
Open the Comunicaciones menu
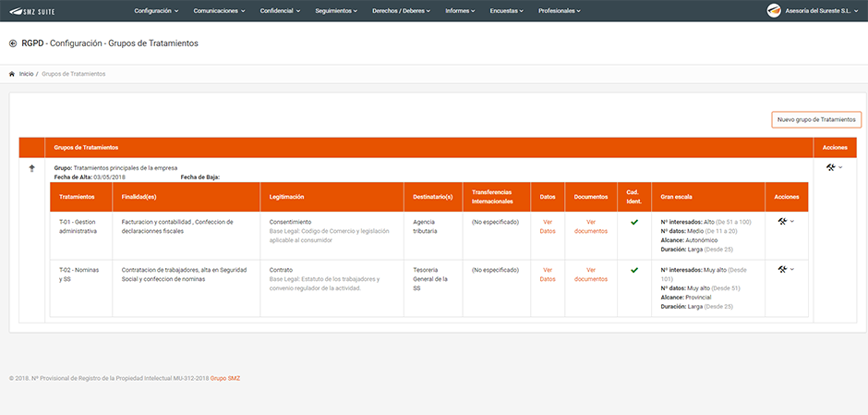(x=219, y=10)
